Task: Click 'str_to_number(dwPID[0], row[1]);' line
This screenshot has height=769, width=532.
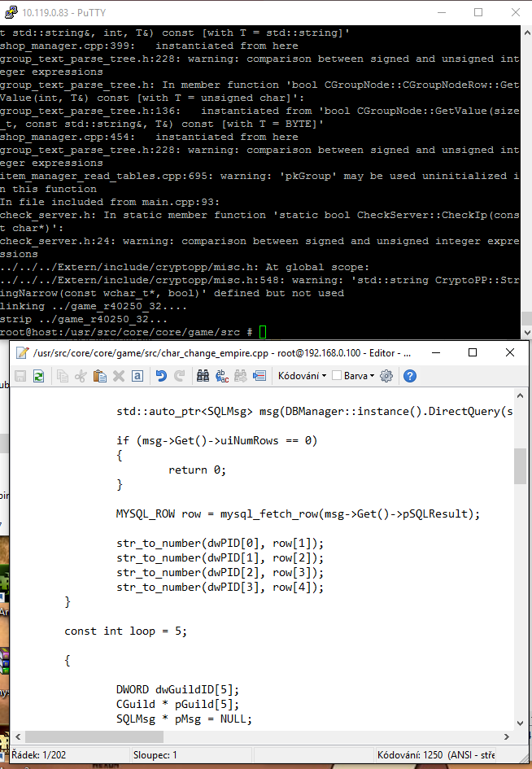Action: pyautogui.click(x=220, y=544)
